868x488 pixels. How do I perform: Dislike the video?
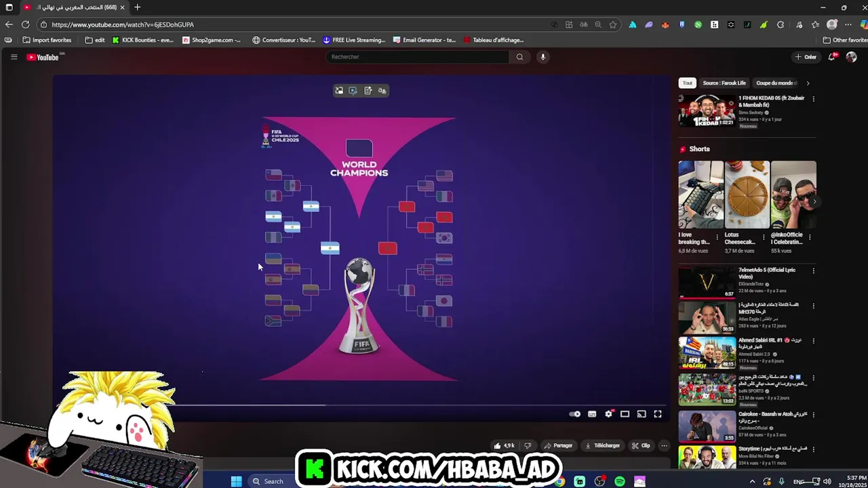tap(528, 445)
